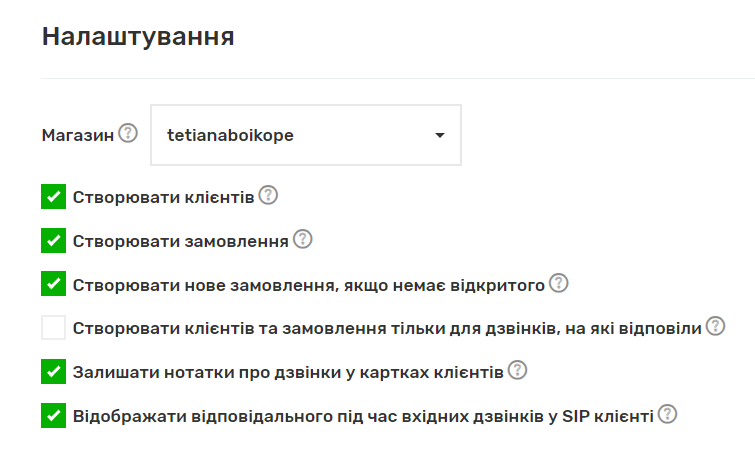Open the help icon after 'на які відповіли'
This screenshot has height=466, width=755.
715,327
